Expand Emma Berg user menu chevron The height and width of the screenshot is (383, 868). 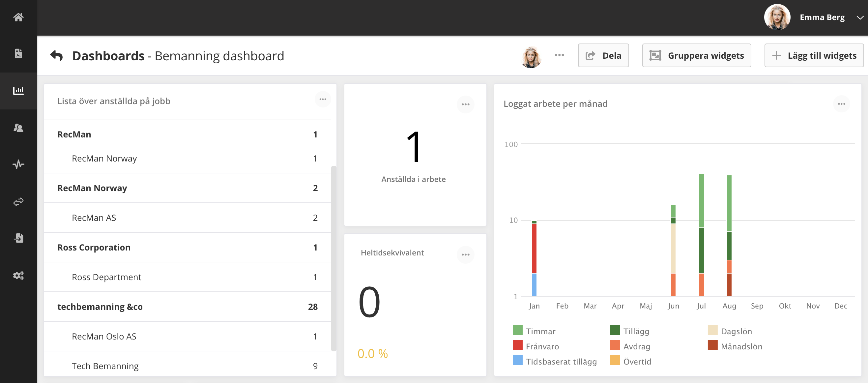click(x=859, y=17)
